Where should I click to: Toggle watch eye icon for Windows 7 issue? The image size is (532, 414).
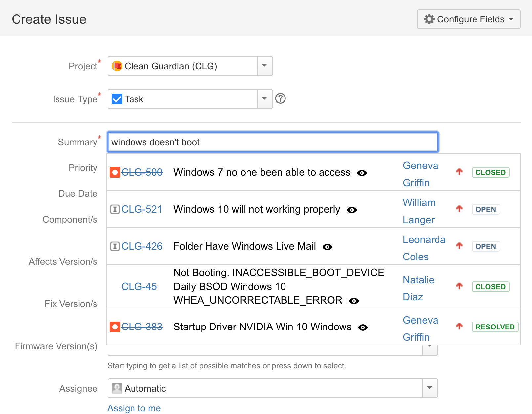coord(362,173)
